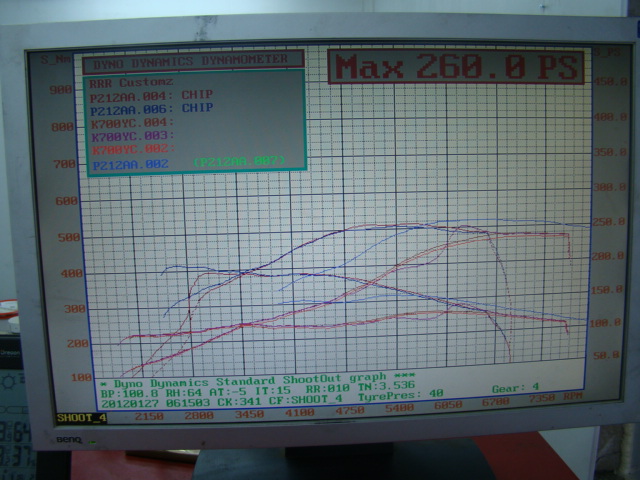Click the 20120127 date stamp
Image resolution: width=640 pixels, height=480 pixels.
126,404
